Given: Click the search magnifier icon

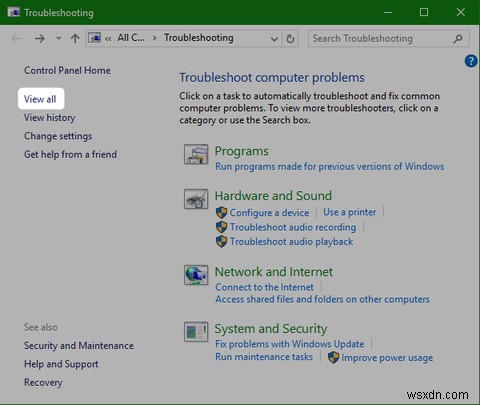Looking at the screenshot, I should 458,39.
